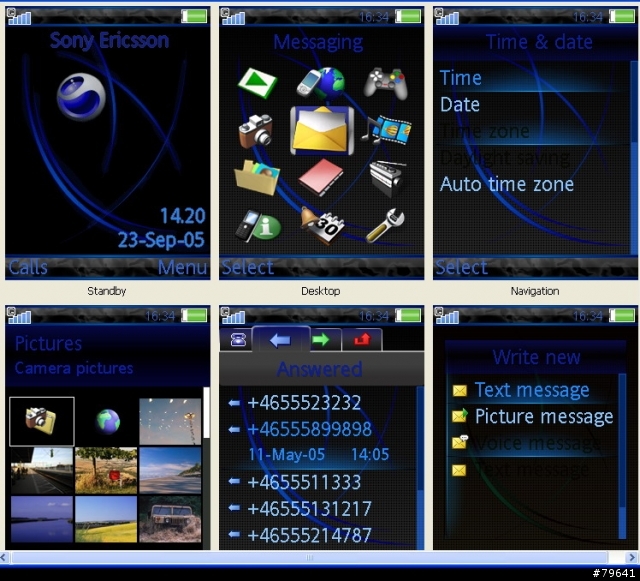Select the Picture message envelope icon

[x=460, y=416]
